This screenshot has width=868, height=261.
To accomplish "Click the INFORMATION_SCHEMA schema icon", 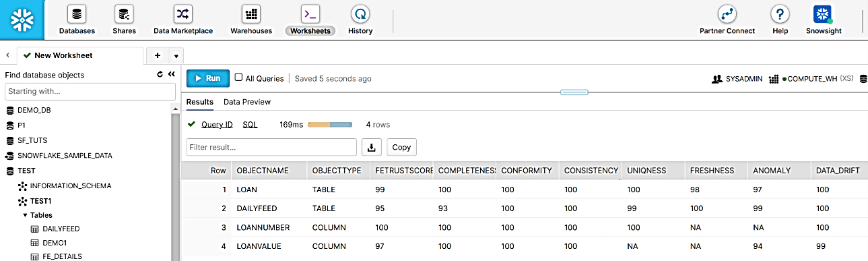I will click(x=23, y=185).
